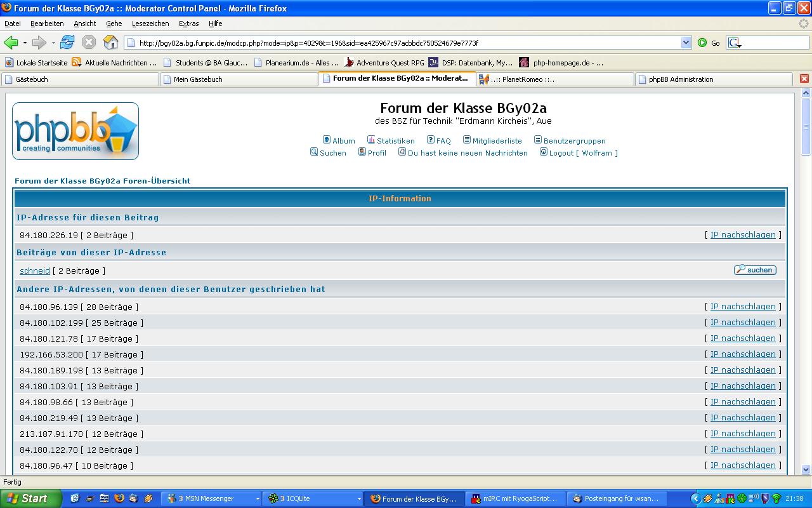Switch to the phpBB Administration tab
812x508 pixels.
tap(713, 79)
